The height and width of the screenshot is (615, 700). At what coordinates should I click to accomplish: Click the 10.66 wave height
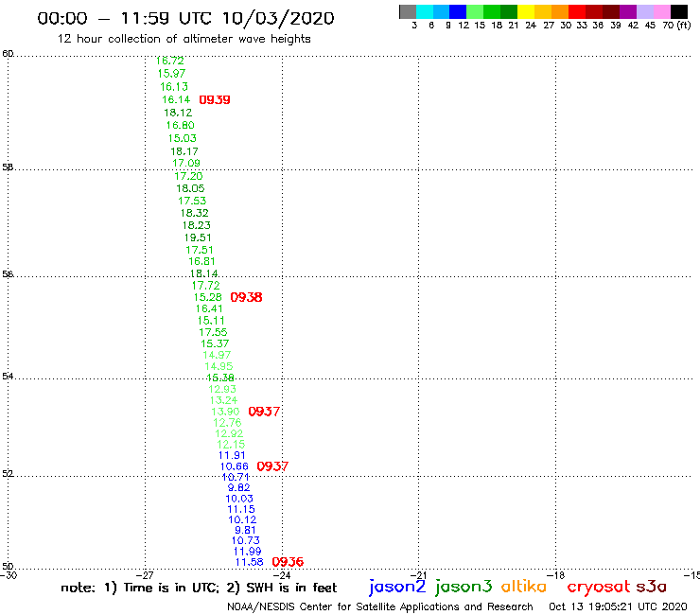(x=235, y=466)
